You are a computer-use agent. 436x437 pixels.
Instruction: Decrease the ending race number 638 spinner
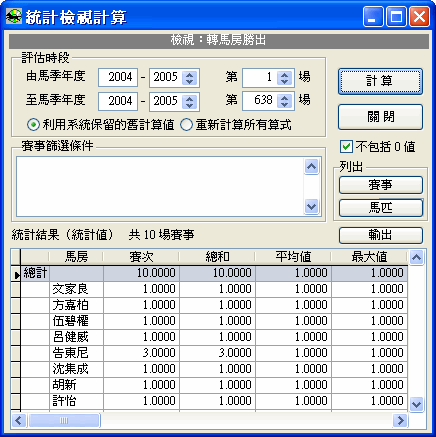[284, 105]
